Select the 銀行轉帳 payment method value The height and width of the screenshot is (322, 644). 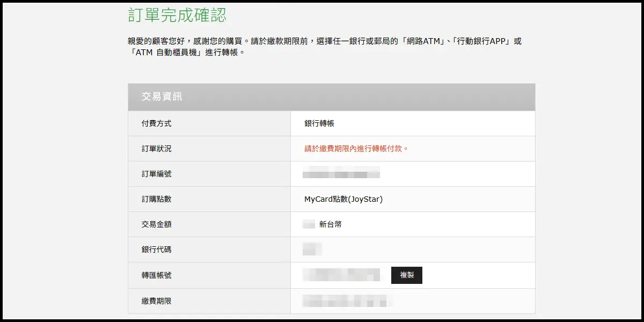[319, 123]
